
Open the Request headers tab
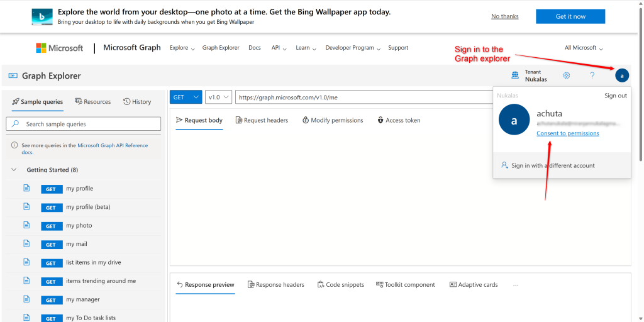click(262, 120)
